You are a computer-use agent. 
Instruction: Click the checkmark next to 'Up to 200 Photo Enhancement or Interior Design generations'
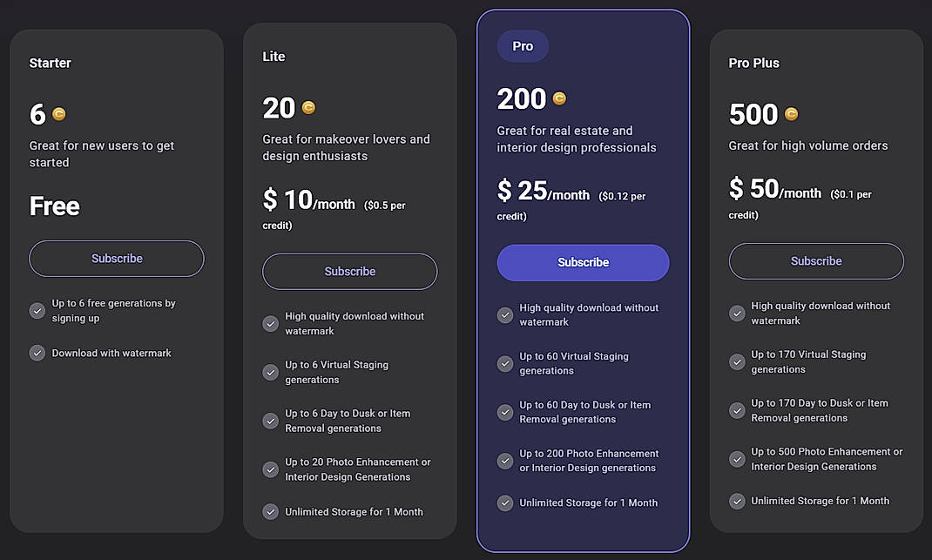504,460
